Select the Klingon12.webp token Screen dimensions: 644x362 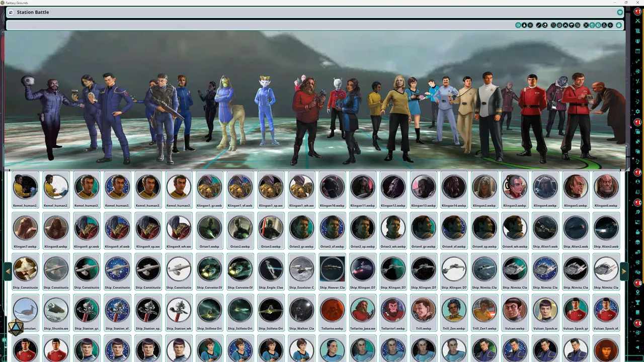pos(393,190)
